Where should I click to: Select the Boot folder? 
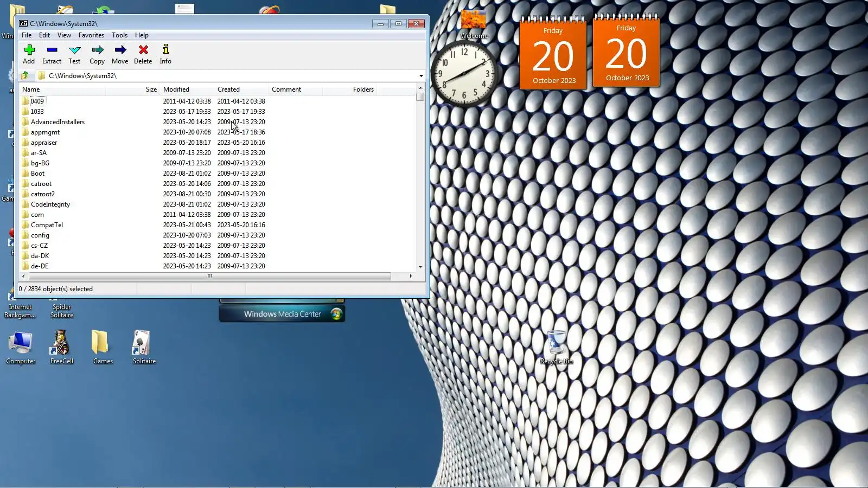click(x=37, y=174)
